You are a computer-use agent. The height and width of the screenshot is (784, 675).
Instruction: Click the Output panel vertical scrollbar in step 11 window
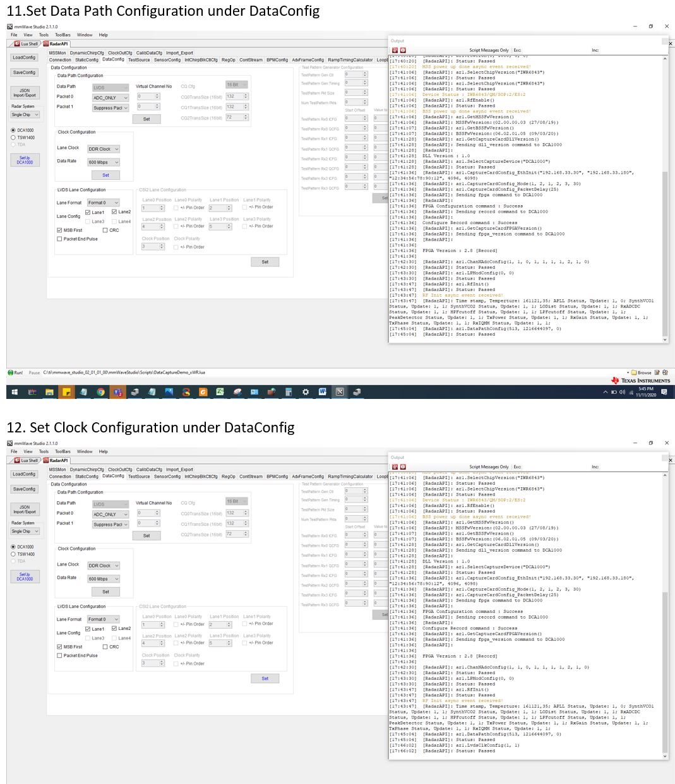click(x=664, y=200)
